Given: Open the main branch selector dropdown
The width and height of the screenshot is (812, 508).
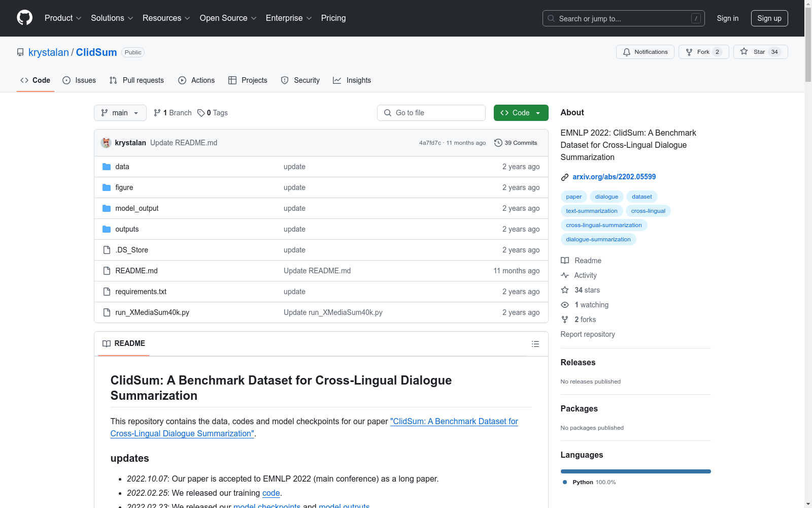Looking at the screenshot, I should click(x=120, y=113).
